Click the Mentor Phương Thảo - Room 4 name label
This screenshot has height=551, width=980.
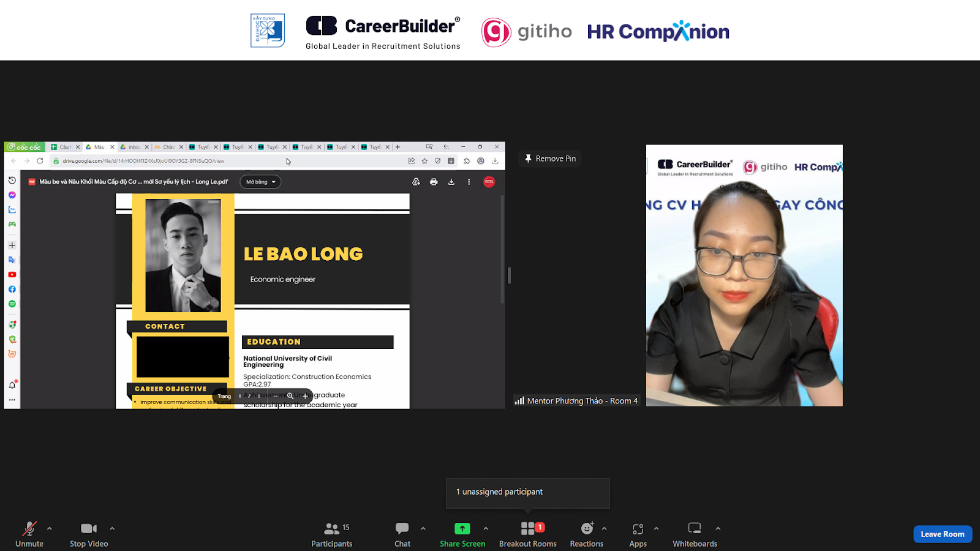pyautogui.click(x=577, y=401)
